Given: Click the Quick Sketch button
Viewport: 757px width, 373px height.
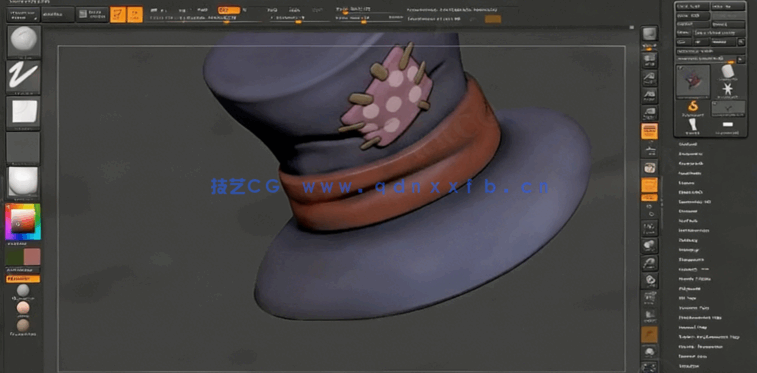Looking at the screenshot, I should tap(92, 14).
